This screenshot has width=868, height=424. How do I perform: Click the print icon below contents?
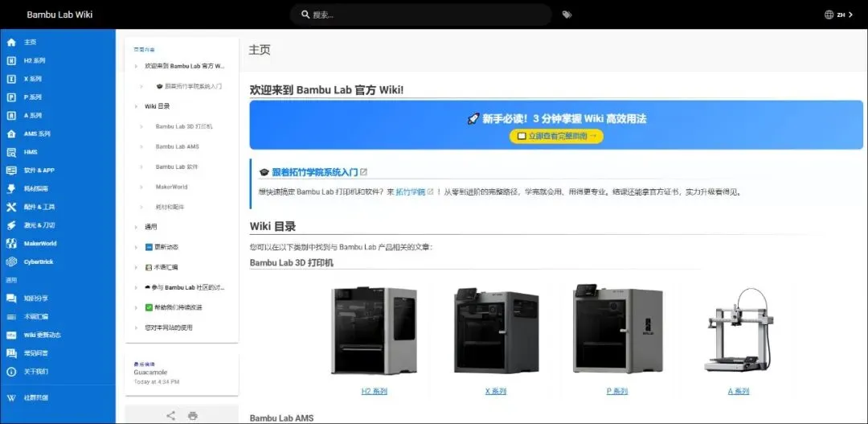tap(193, 415)
